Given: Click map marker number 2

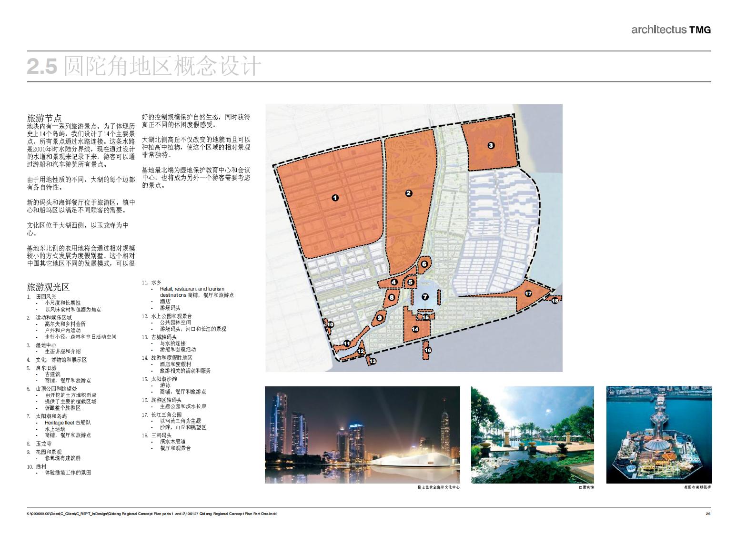Looking at the screenshot, I should coord(408,193).
